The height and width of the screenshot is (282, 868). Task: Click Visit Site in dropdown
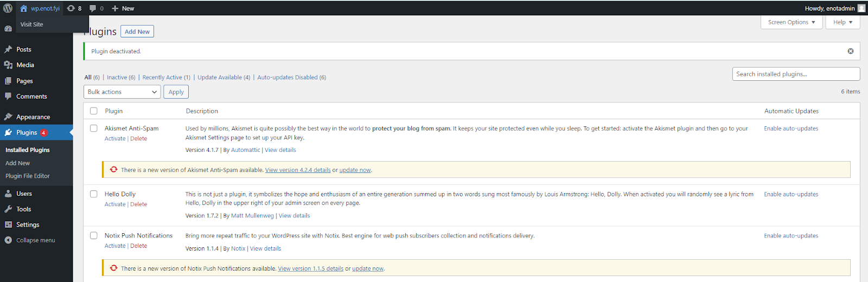coord(32,24)
